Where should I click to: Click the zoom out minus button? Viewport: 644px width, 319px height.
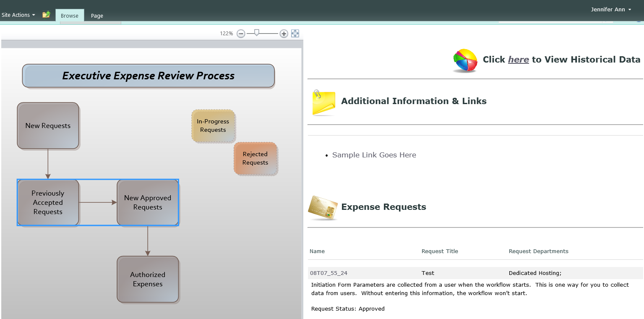pos(241,34)
